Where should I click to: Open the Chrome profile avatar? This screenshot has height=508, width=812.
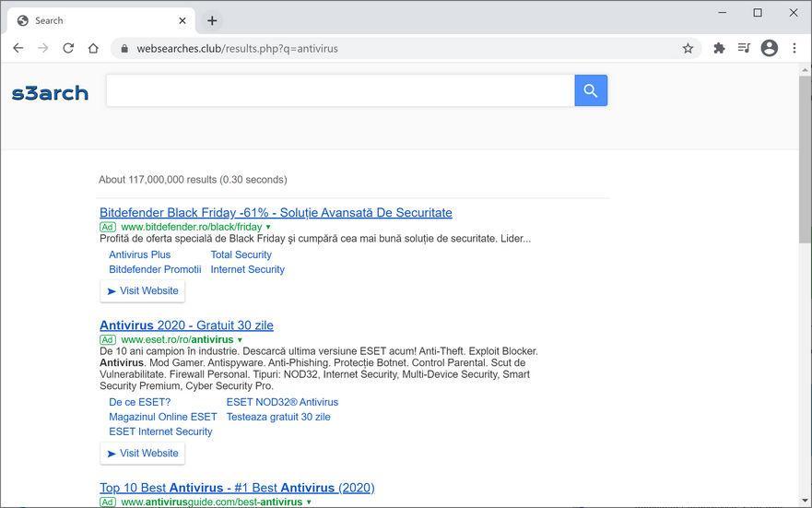(x=770, y=48)
